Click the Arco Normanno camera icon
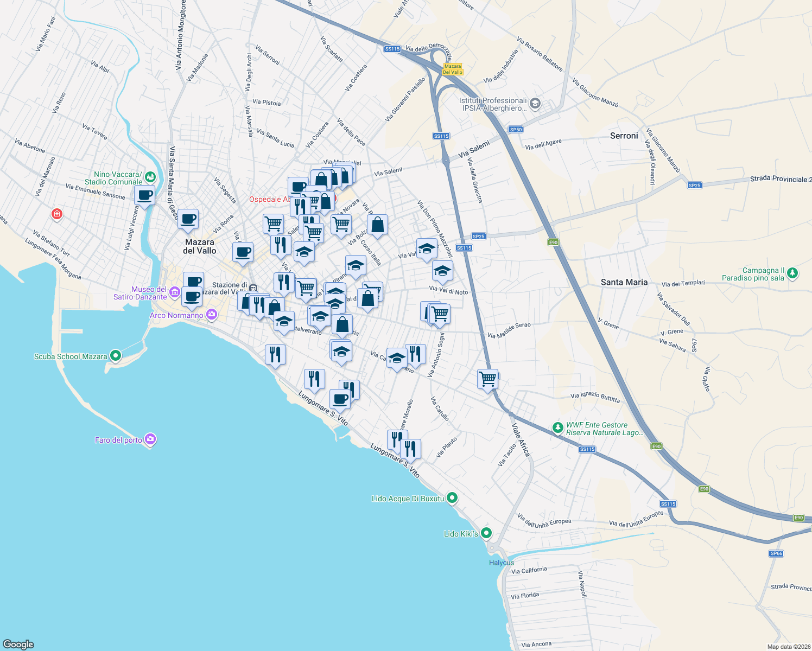812x651 pixels. (211, 315)
